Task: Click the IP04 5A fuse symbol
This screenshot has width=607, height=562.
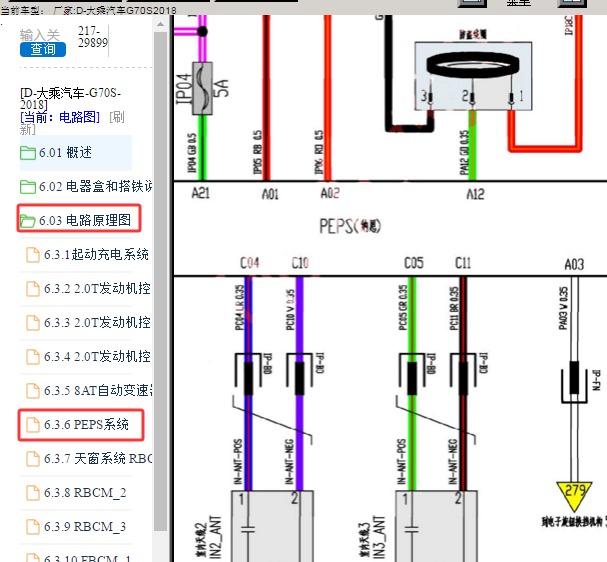Action: (x=202, y=88)
